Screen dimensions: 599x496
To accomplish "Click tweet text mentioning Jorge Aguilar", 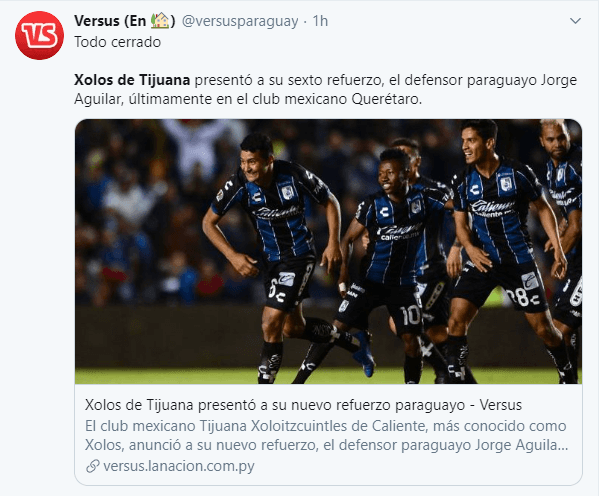I will [325, 89].
